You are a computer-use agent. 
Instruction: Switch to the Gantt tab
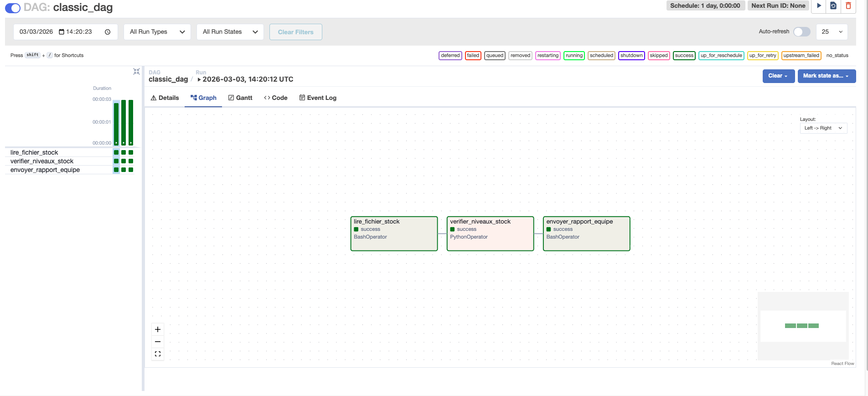coord(240,98)
